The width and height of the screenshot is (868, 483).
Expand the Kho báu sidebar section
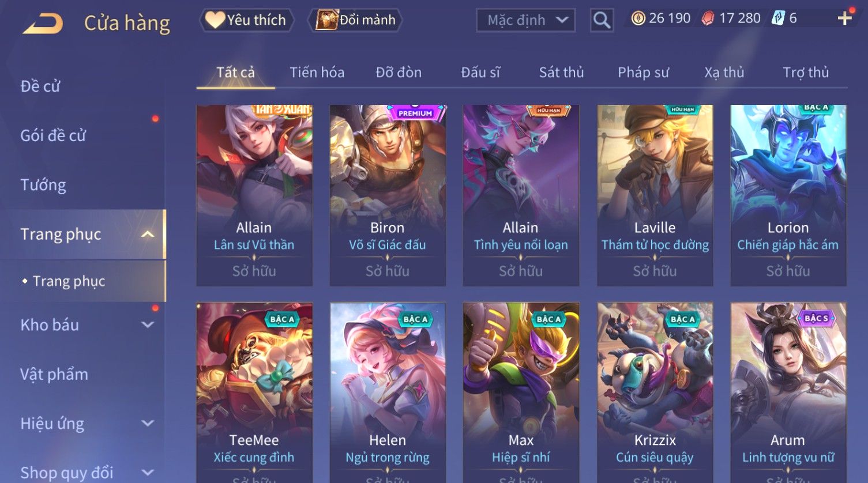[148, 324]
